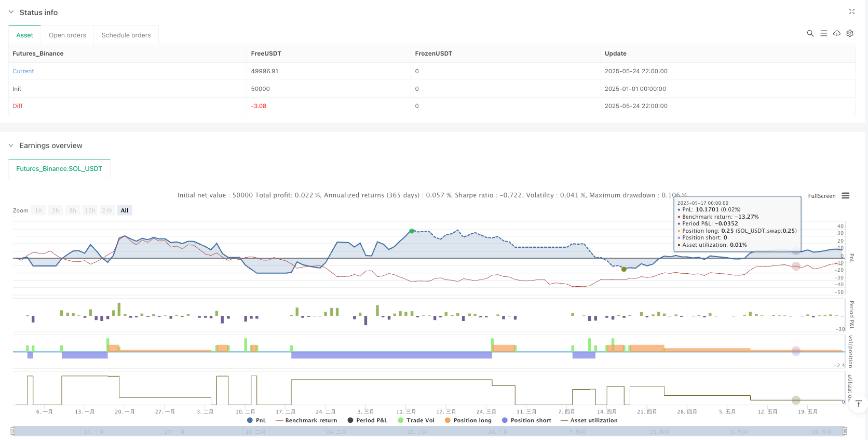The height and width of the screenshot is (440, 868).
Task: Click the search icon in Status info
Action: pyautogui.click(x=810, y=33)
